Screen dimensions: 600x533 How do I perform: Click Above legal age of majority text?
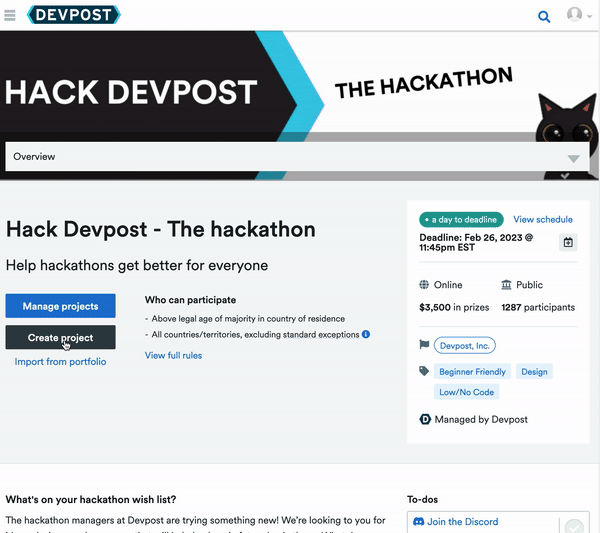[x=248, y=319]
